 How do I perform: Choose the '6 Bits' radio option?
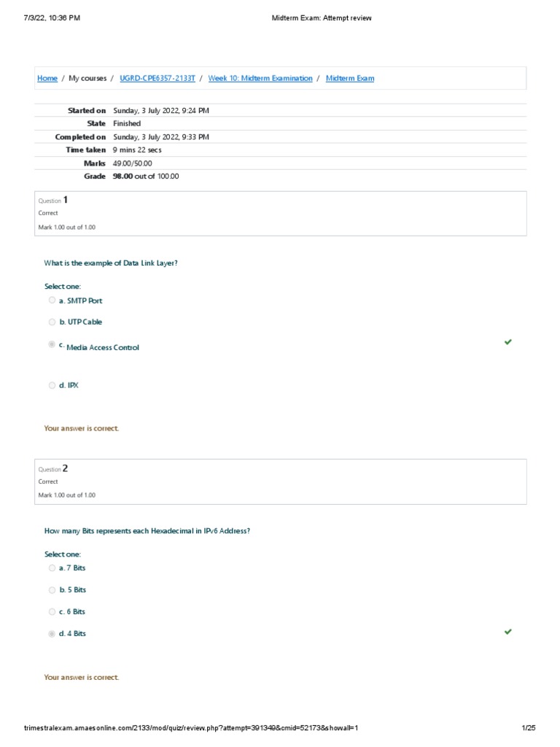pyautogui.click(x=52, y=611)
